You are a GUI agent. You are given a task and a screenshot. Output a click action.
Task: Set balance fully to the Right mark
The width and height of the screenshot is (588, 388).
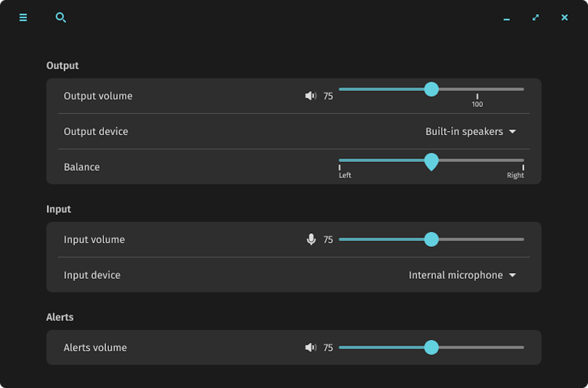523,160
